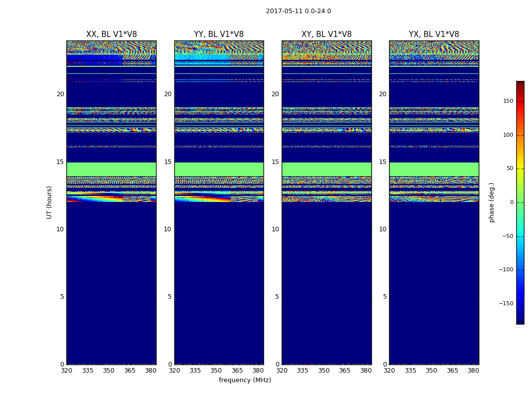The image size is (532, 405).
Task: Click the green band in XY panel
Action: click(x=326, y=169)
